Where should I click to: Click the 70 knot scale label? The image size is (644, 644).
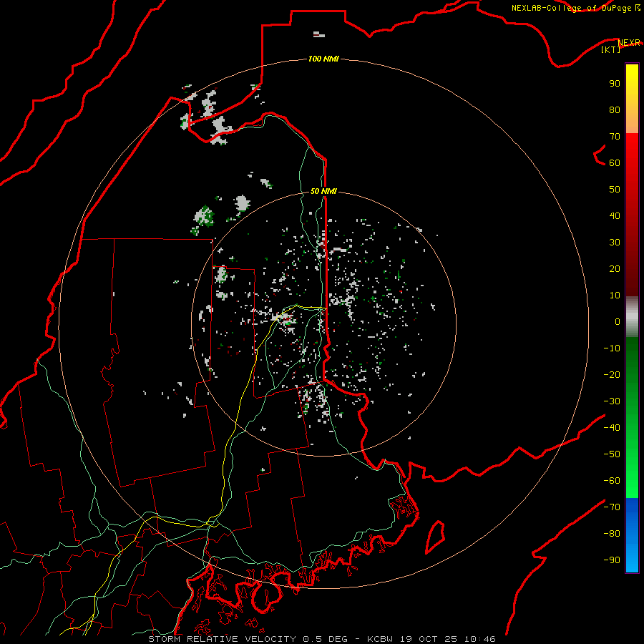[615, 137]
